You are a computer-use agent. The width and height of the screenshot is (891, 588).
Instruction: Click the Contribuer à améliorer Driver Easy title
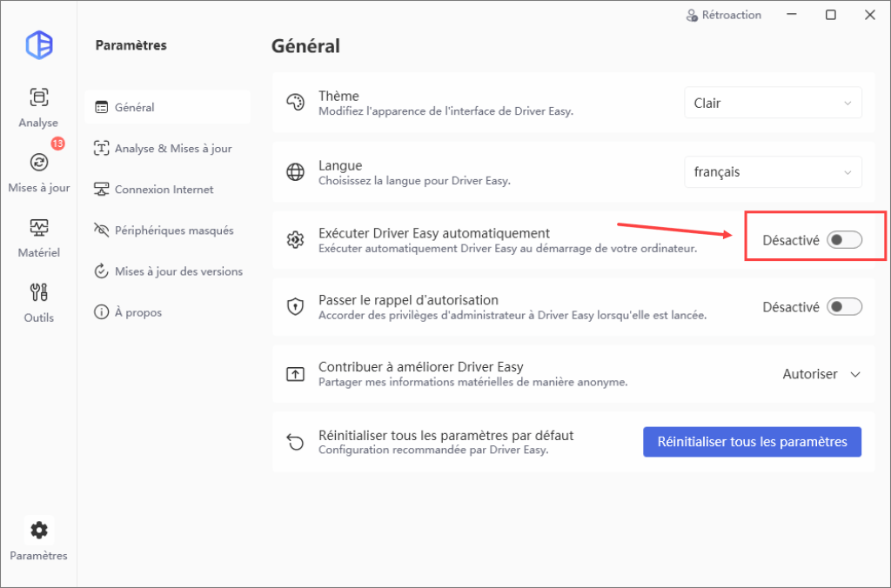tap(420, 367)
